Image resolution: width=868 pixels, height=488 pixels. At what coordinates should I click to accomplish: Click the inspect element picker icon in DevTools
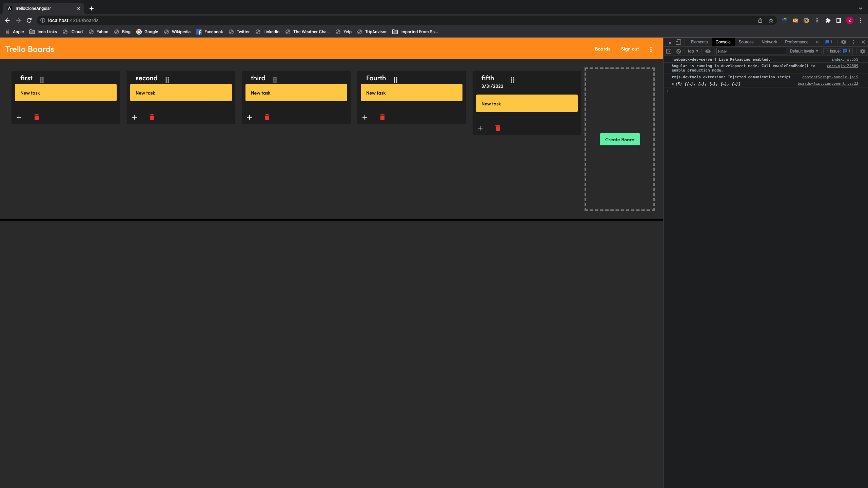point(669,42)
